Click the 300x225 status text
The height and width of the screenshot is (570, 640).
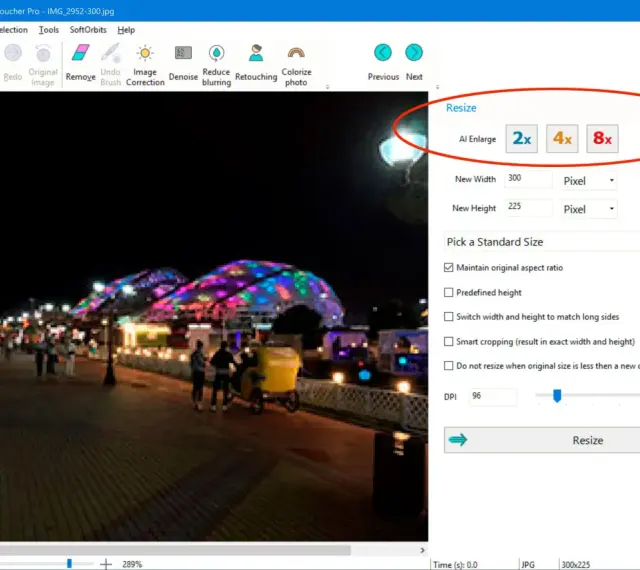(x=576, y=565)
